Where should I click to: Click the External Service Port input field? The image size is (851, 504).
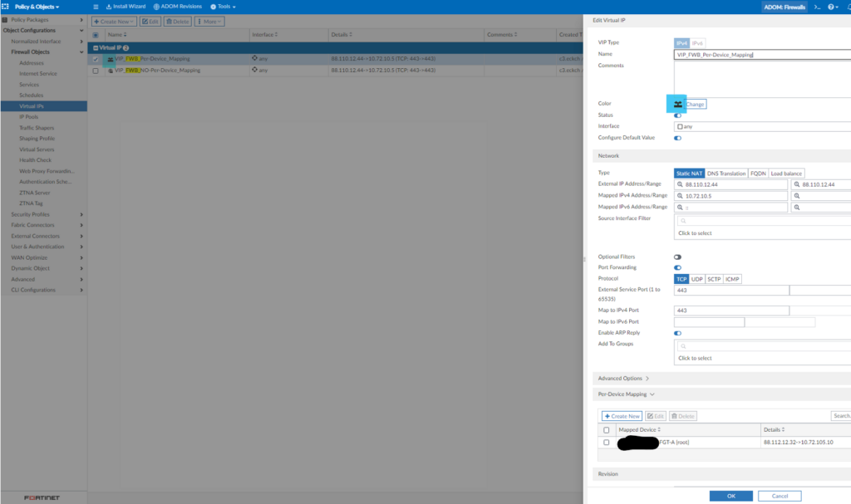730,290
